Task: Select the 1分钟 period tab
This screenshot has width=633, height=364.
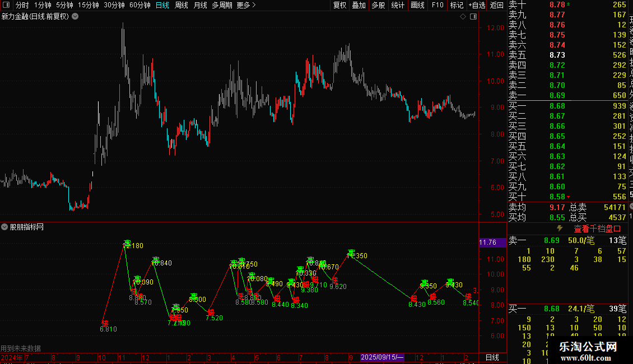Action: [x=43, y=5]
